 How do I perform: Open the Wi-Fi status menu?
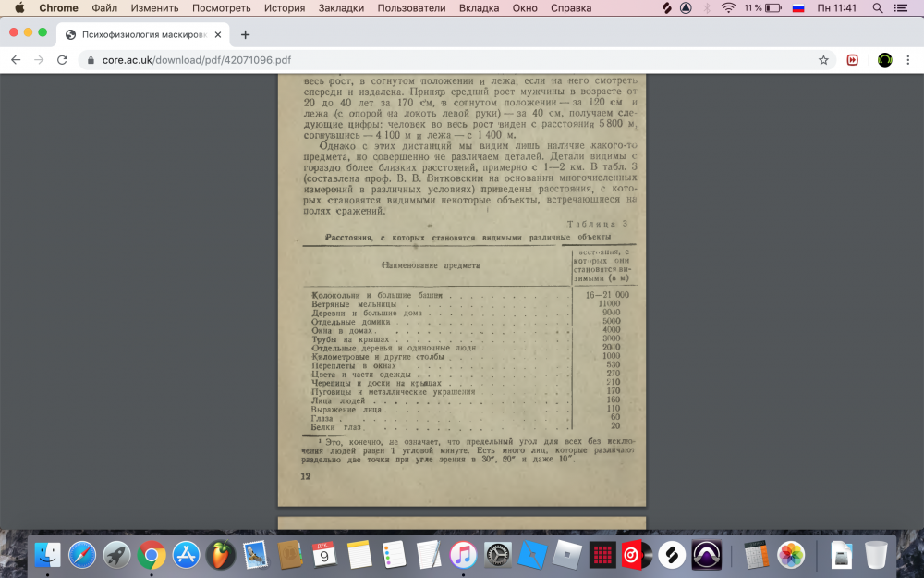point(728,7)
